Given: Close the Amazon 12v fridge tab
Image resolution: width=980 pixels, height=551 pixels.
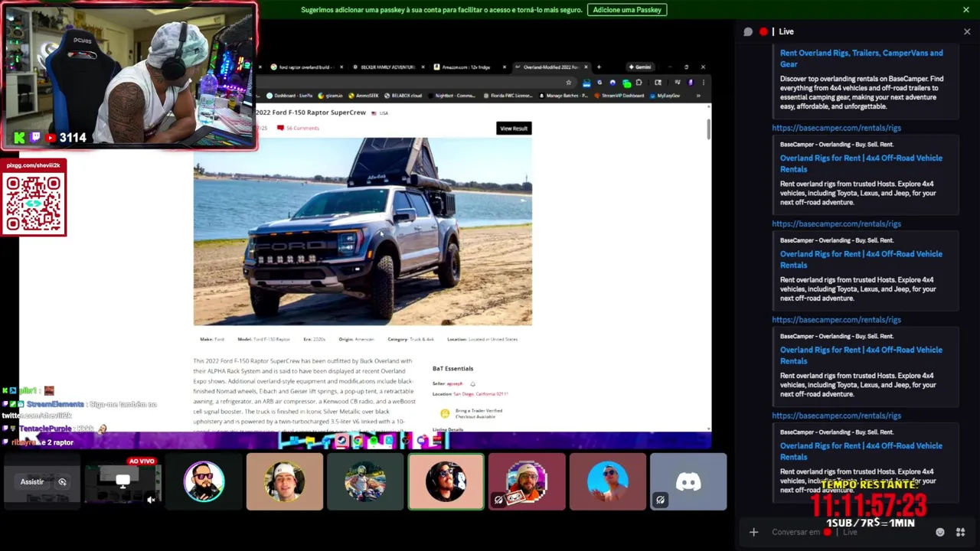Looking at the screenshot, I should click(505, 67).
